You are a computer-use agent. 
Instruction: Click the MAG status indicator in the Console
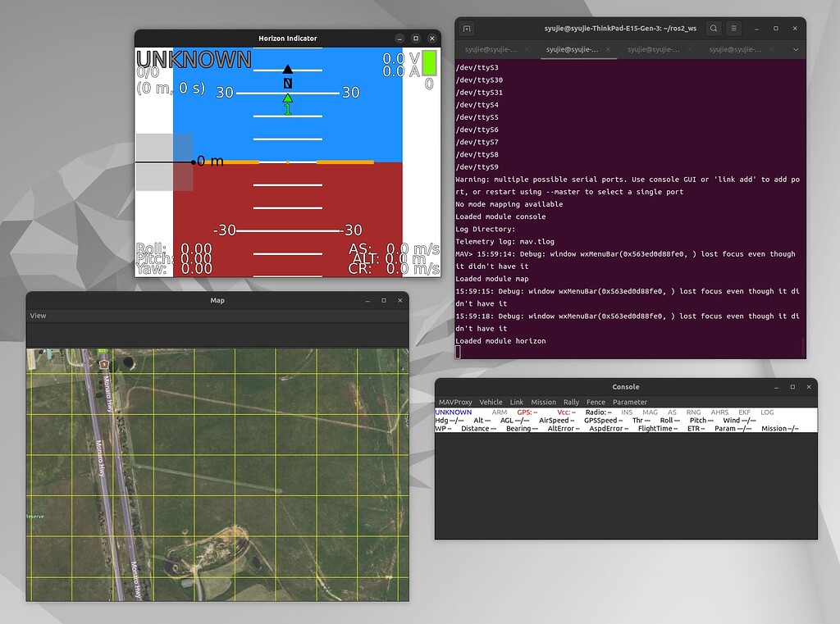[648, 412]
